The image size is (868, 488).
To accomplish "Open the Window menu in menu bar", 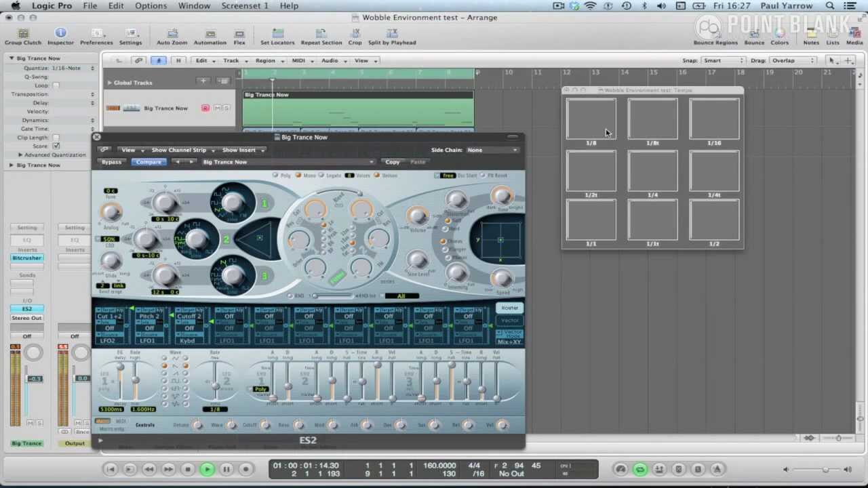I will click(x=194, y=6).
